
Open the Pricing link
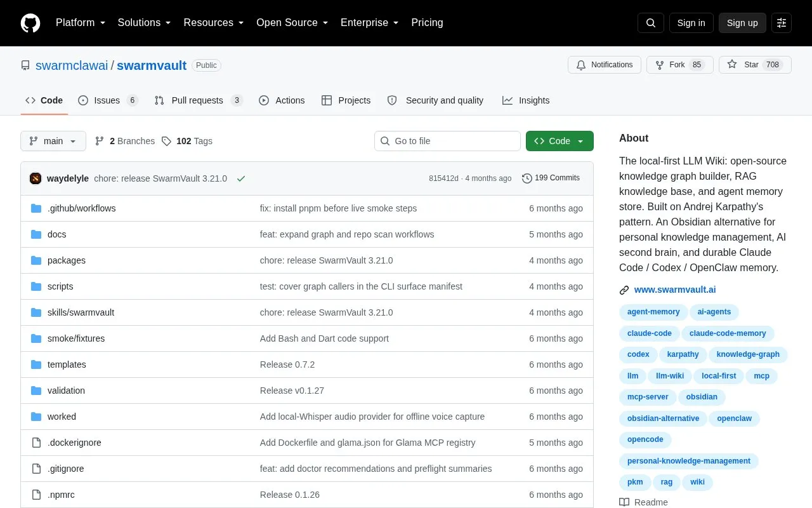pyautogui.click(x=427, y=23)
